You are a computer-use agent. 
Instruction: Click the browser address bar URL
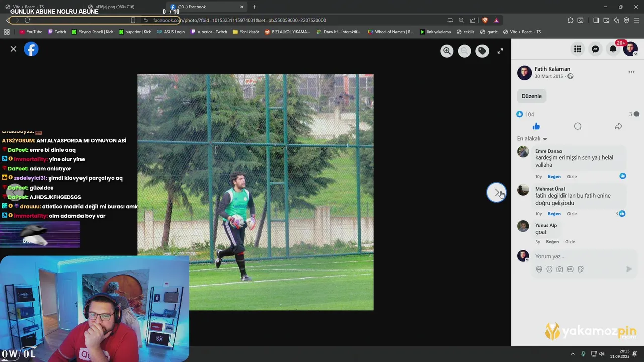click(x=239, y=20)
